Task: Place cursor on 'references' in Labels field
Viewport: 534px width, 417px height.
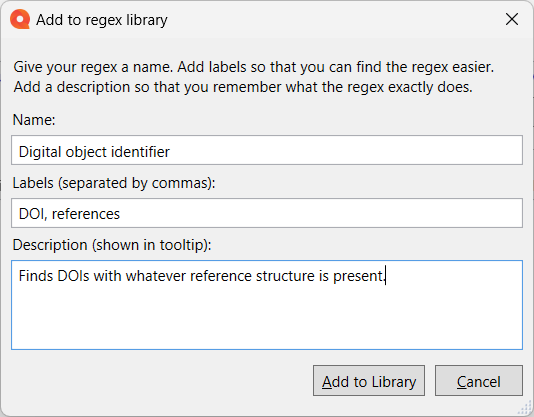Action: pyautogui.click(x=86, y=214)
